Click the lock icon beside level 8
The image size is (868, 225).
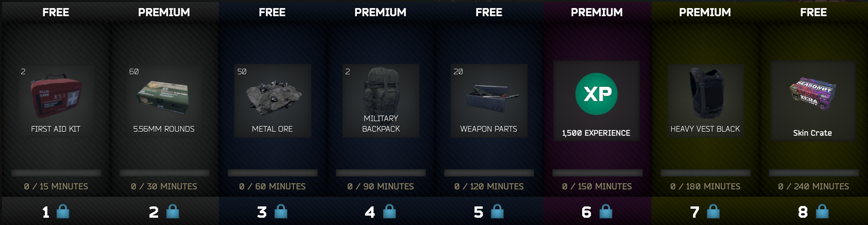(x=822, y=211)
